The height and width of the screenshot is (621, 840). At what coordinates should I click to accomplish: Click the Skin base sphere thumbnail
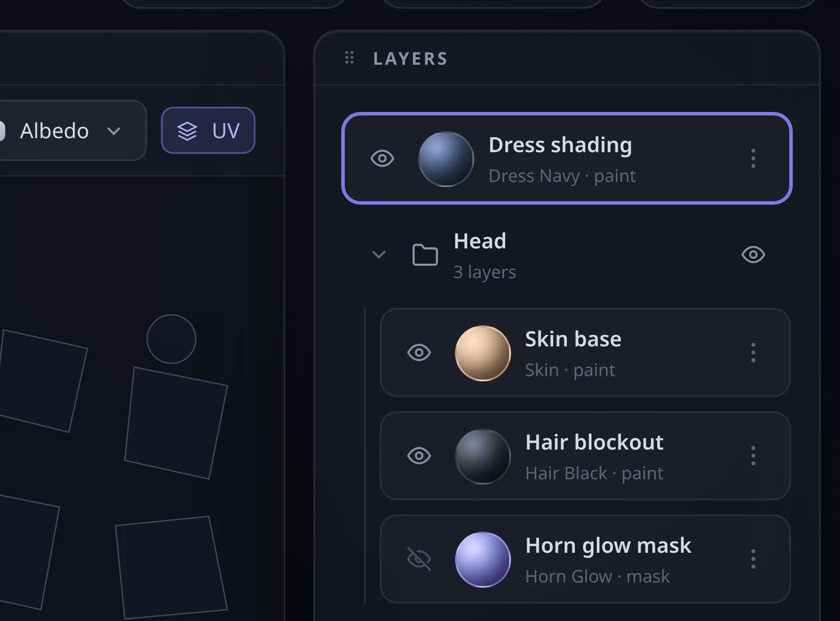point(482,353)
